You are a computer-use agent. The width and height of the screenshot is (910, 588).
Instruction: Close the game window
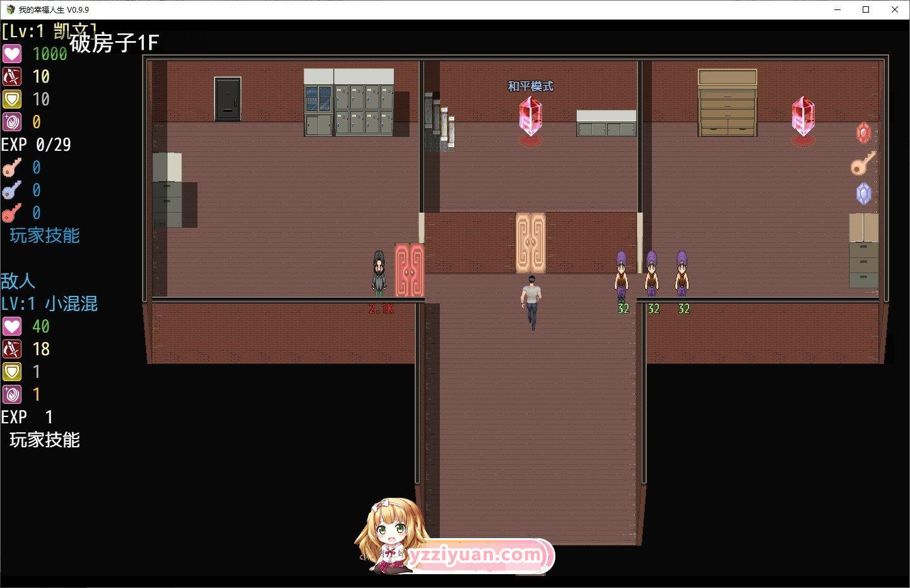click(x=895, y=9)
